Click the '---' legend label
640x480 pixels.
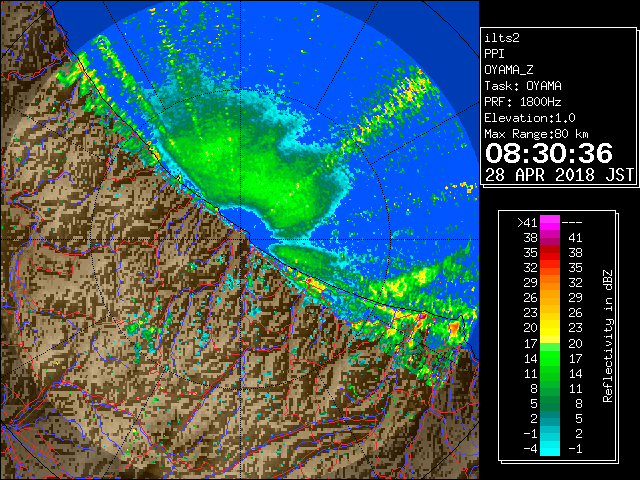coord(572,223)
